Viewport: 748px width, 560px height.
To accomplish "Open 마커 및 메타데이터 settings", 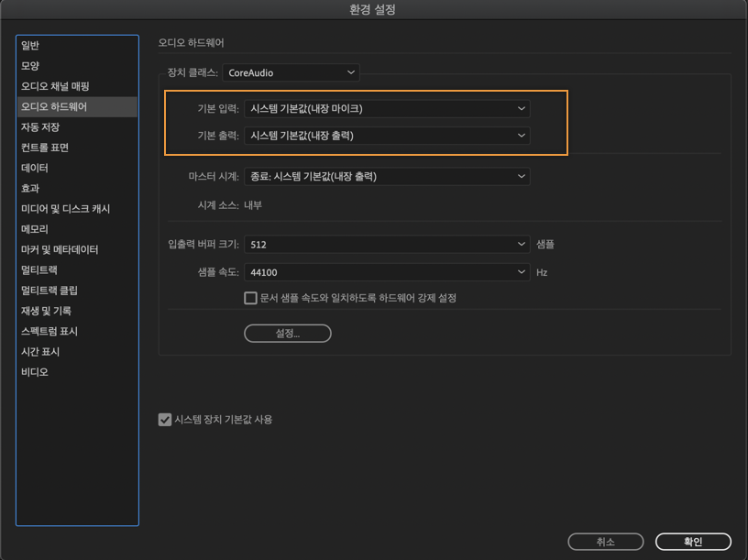I will 77,249.
